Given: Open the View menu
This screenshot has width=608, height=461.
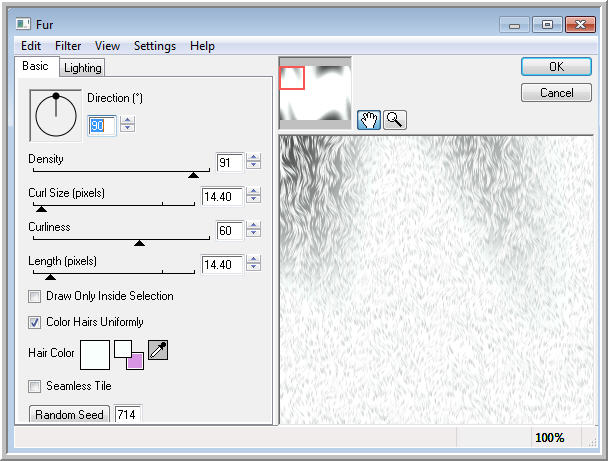Looking at the screenshot, I should pos(107,46).
